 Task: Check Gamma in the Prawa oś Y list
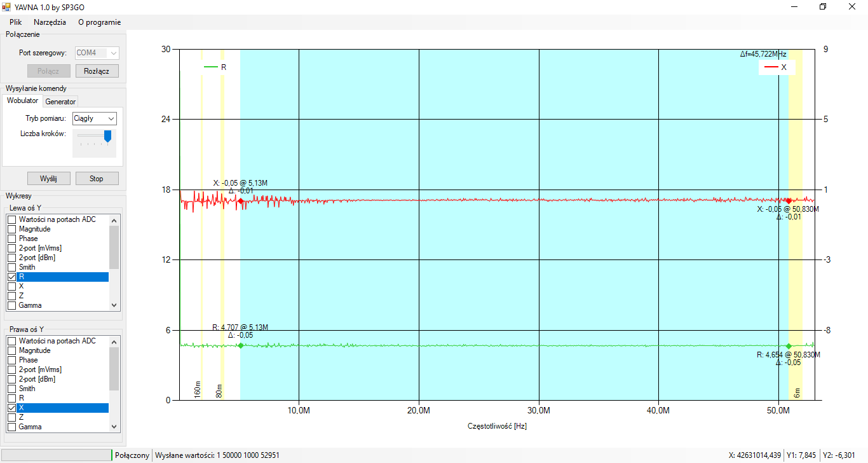(x=11, y=427)
